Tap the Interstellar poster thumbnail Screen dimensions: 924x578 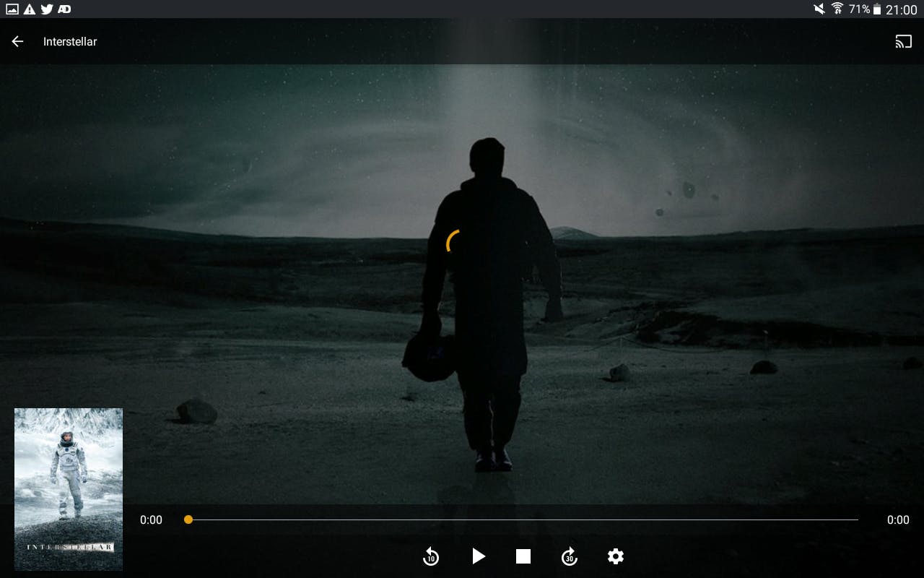click(x=69, y=489)
